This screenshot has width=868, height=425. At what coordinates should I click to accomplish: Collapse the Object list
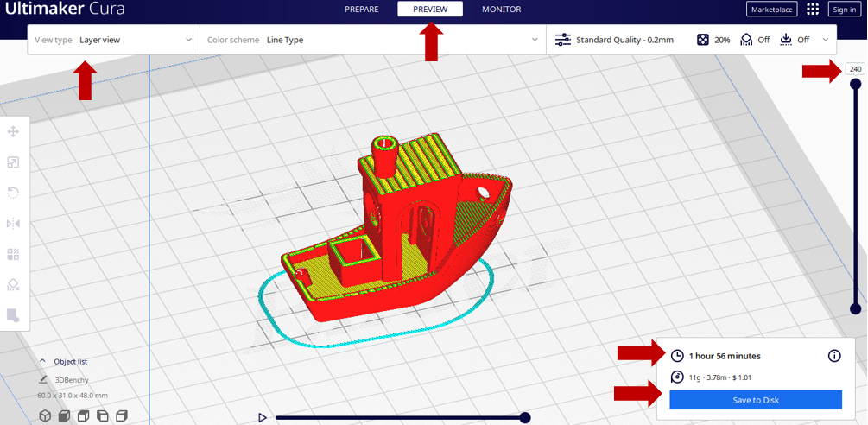click(x=42, y=361)
